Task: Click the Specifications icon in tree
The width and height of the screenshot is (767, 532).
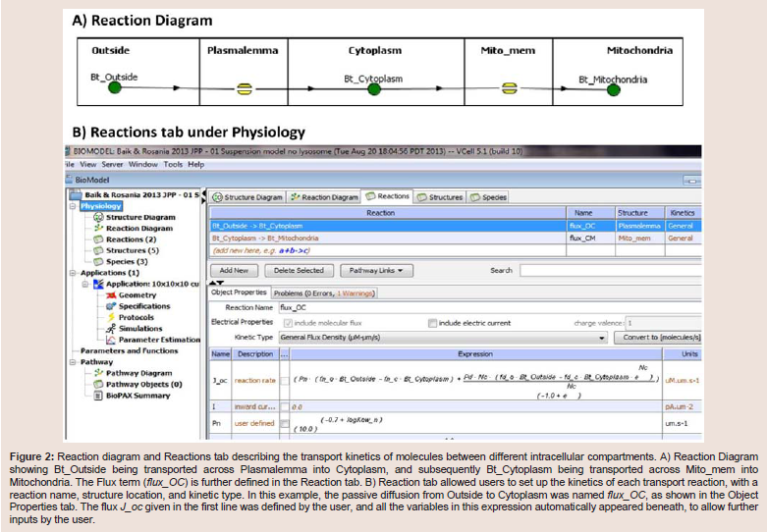Action: coord(111,306)
